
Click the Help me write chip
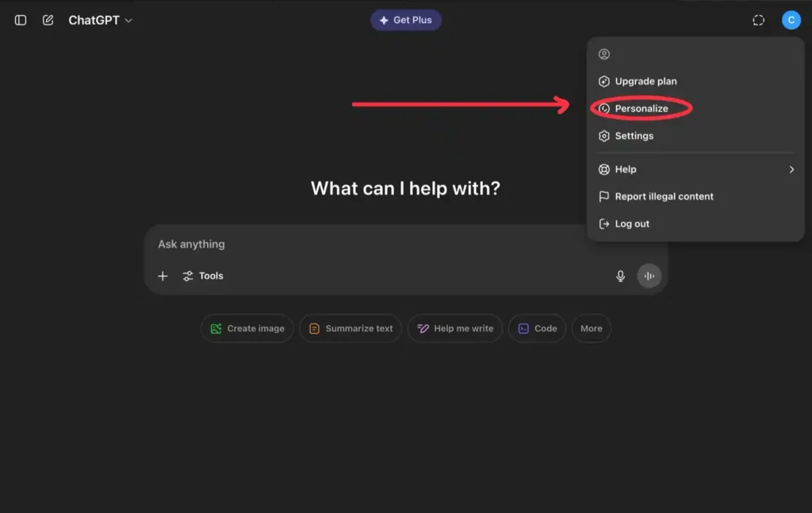coord(454,328)
